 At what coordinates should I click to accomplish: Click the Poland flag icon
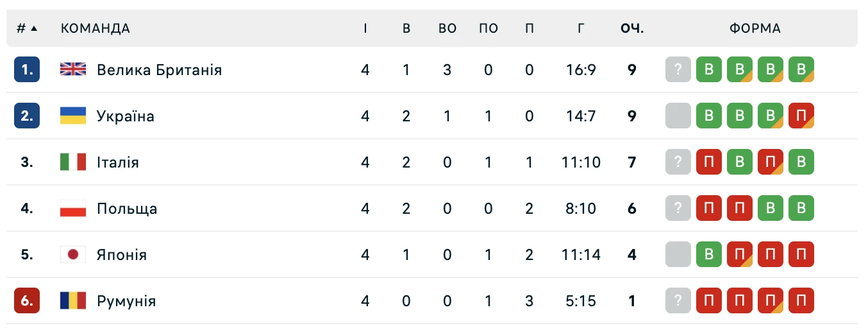point(73,208)
